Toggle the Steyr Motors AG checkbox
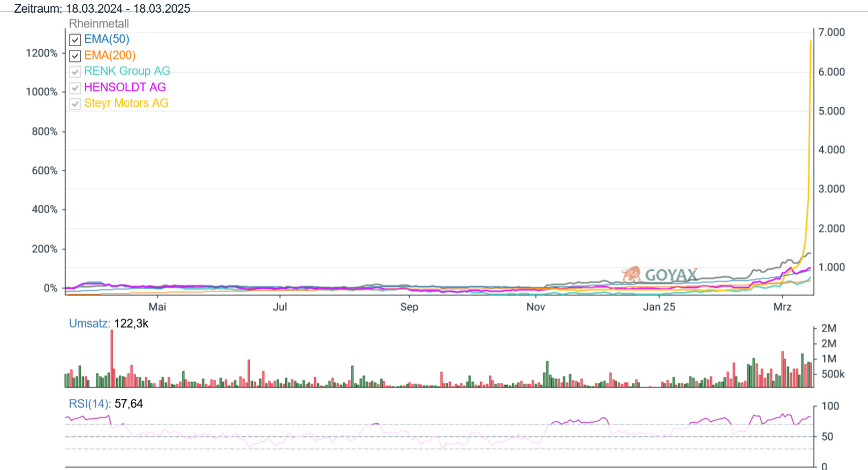Screen dimensions: 868x470 (75, 104)
